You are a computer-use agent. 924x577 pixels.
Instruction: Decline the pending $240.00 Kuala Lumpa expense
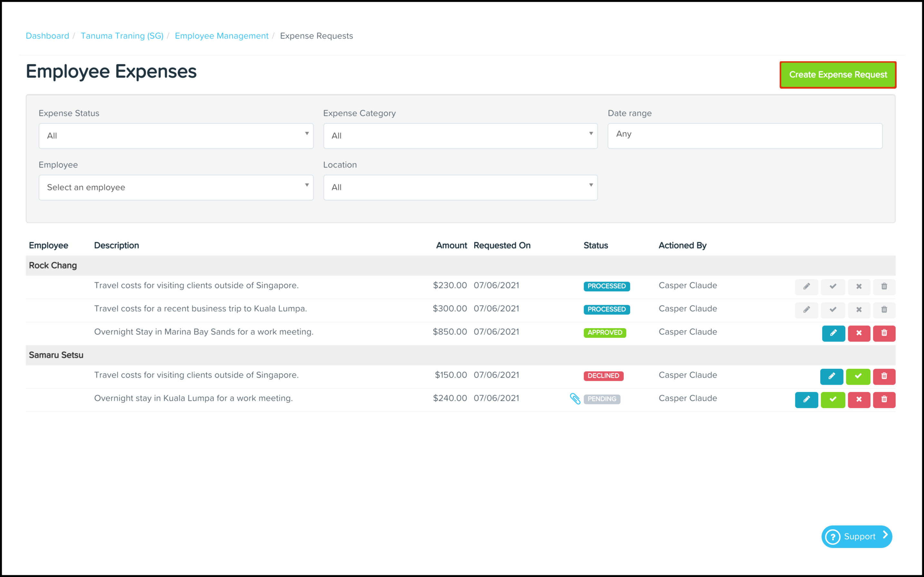click(x=859, y=400)
